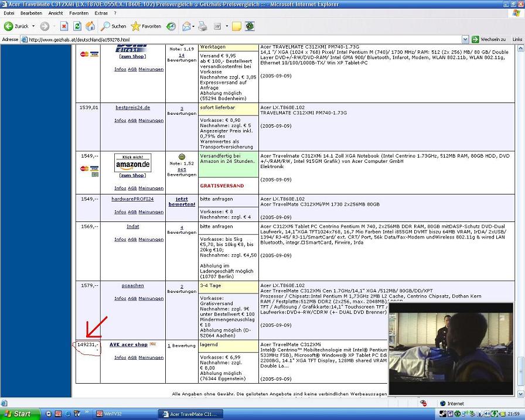Click the yellow note toolbar icon

click(x=236, y=26)
